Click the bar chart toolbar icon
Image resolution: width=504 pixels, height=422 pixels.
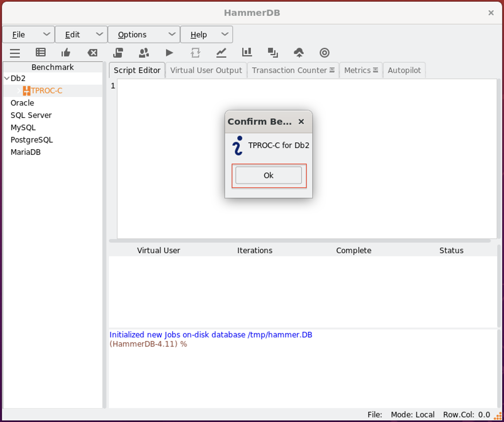[247, 53]
